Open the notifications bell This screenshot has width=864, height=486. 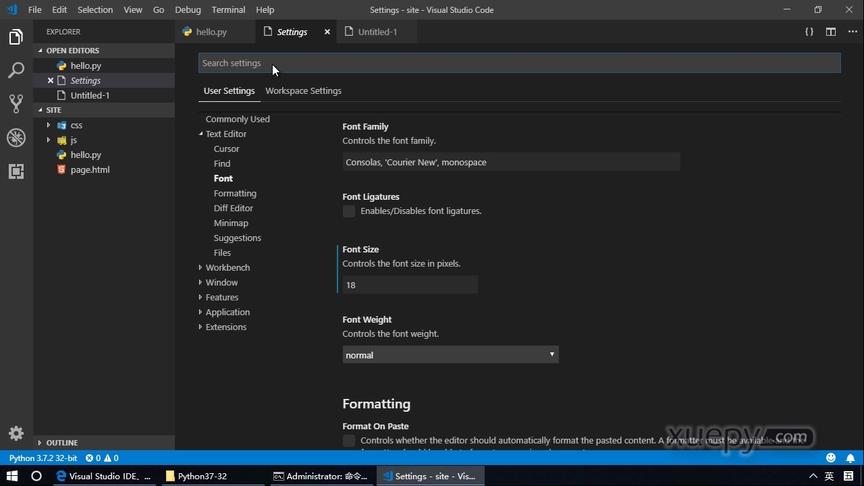850,458
